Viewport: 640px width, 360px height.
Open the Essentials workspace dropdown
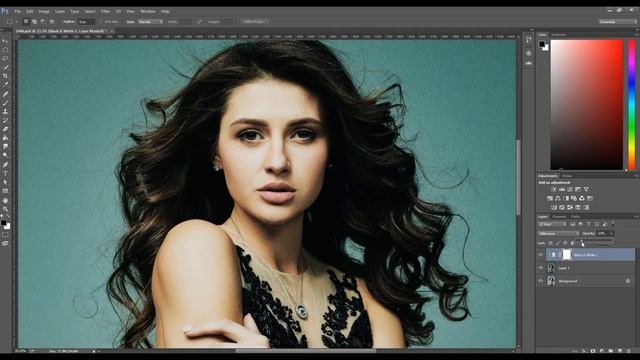pos(618,22)
